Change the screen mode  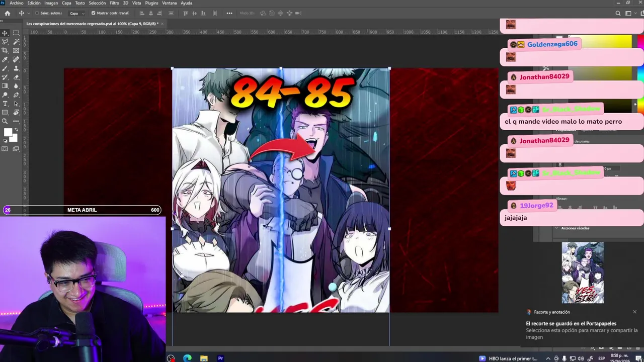point(16,149)
